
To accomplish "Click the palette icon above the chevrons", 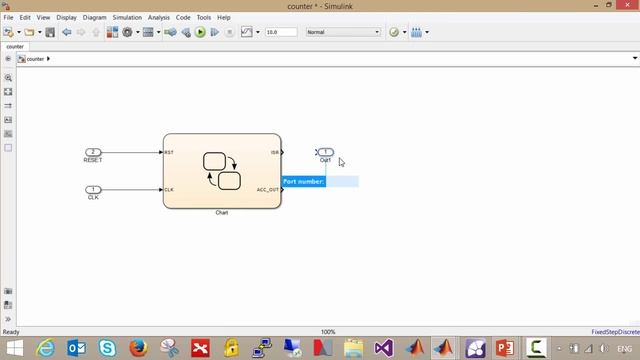I will pyautogui.click(x=8, y=305).
